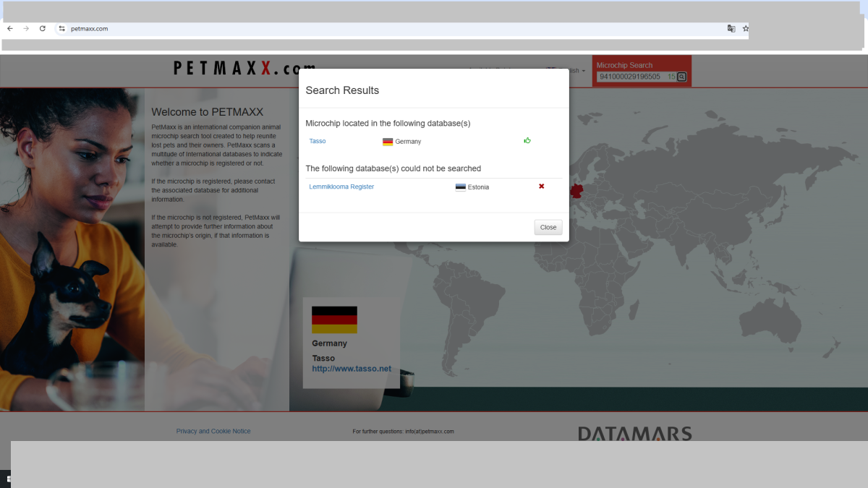Bookmark this page with the star icon
868x488 pixels.
pos(746,28)
